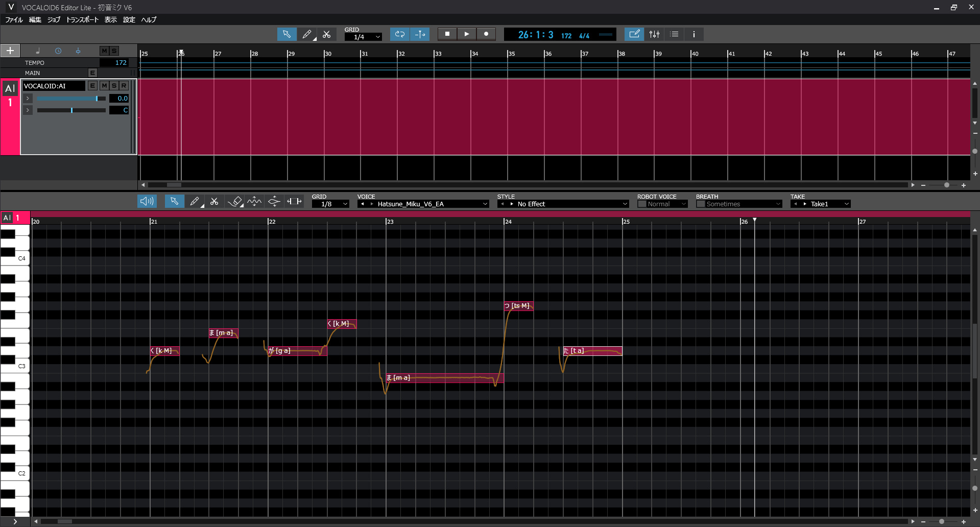
Task: Open the info panel icon
Action: point(694,34)
